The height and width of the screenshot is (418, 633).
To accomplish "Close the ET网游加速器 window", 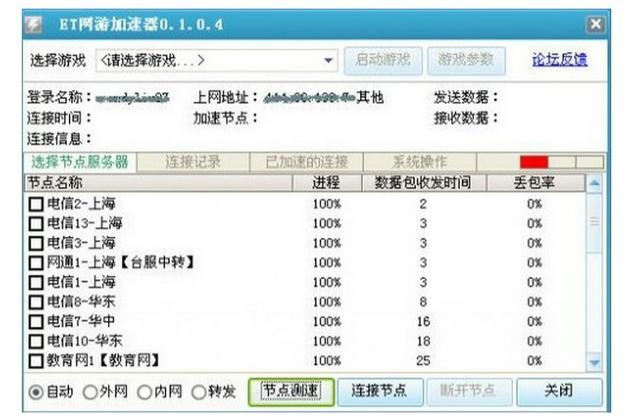I will click(x=595, y=24).
